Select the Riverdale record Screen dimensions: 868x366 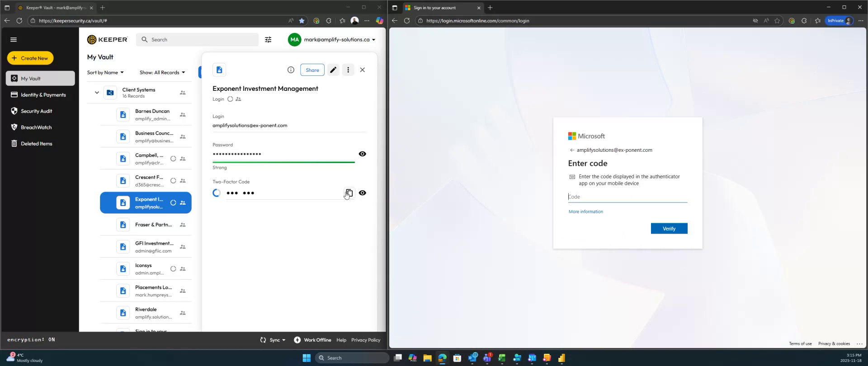click(x=146, y=313)
